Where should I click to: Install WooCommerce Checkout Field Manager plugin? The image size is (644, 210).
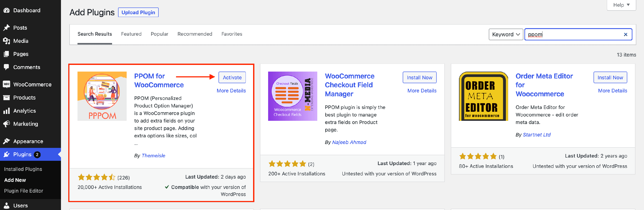coord(419,78)
